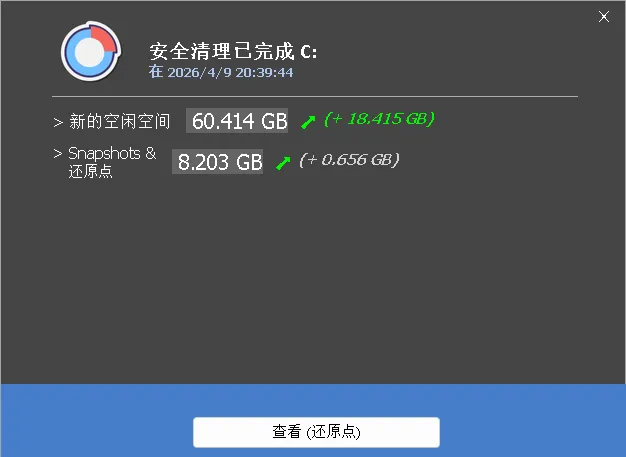The width and height of the screenshot is (626, 457).
Task: Close the cleanup completed dialog
Action: [x=604, y=16]
